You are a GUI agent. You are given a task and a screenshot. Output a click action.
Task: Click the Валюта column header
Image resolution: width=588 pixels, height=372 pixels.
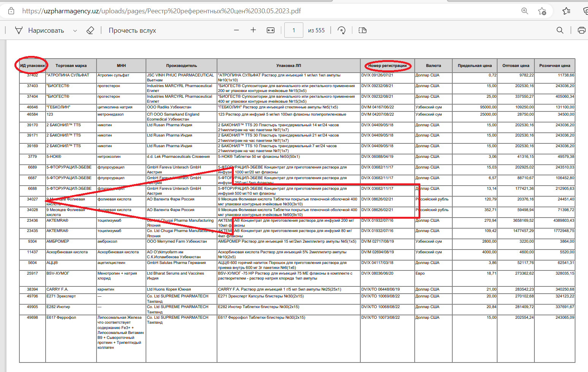(433, 65)
